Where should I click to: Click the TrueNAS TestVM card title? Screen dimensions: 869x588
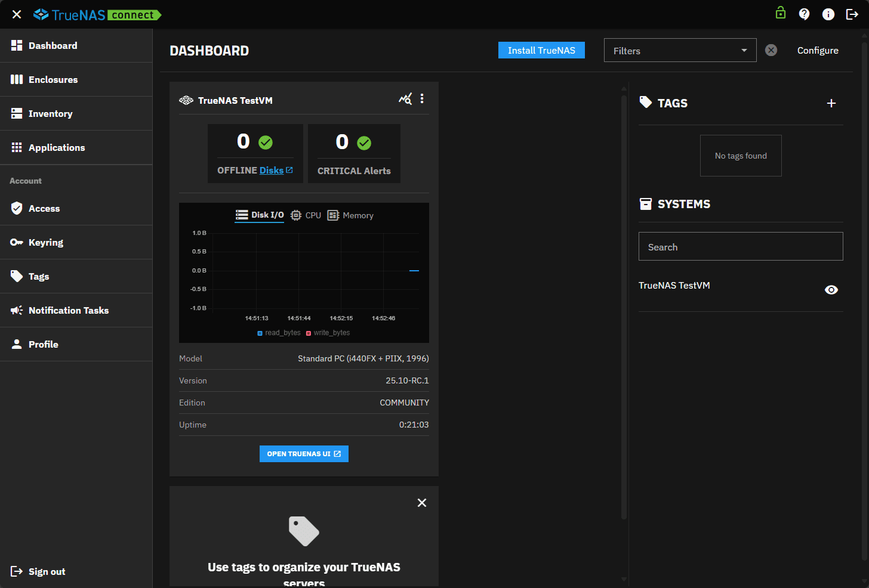click(235, 100)
